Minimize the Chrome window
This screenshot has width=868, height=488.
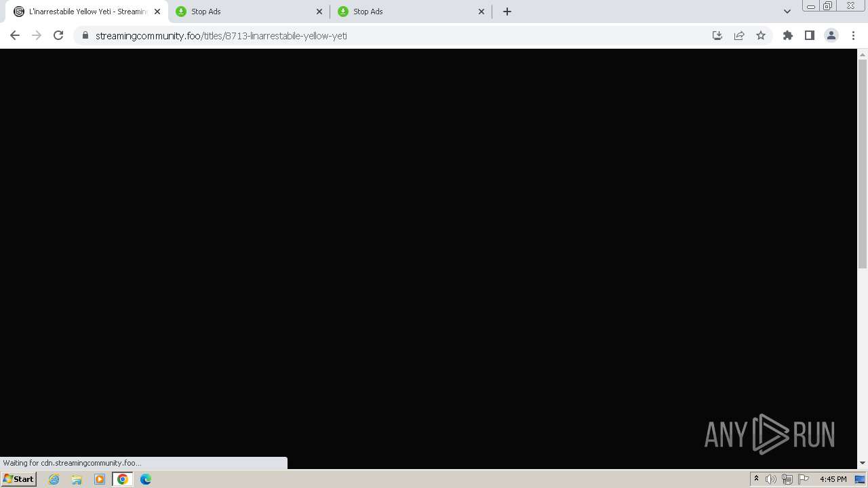coord(811,6)
